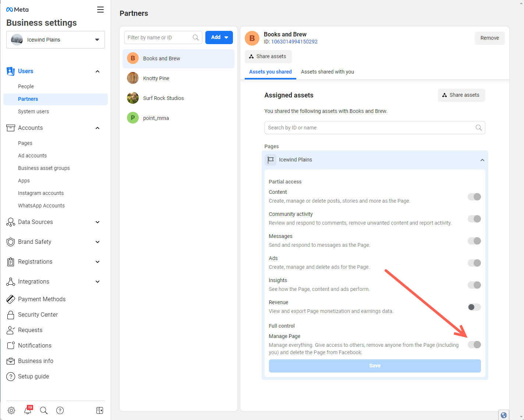Click the magnifier in asset search box
The width and height of the screenshot is (524, 420).
pyautogui.click(x=479, y=128)
